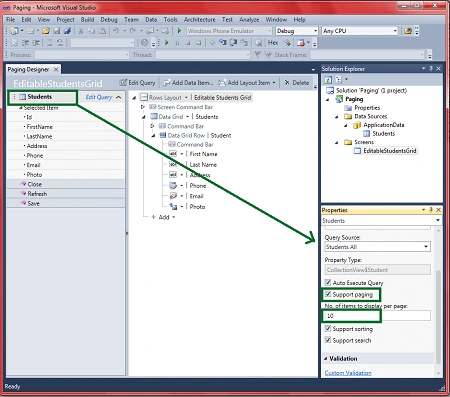
Task: Open the File menu
Action: 11,20
